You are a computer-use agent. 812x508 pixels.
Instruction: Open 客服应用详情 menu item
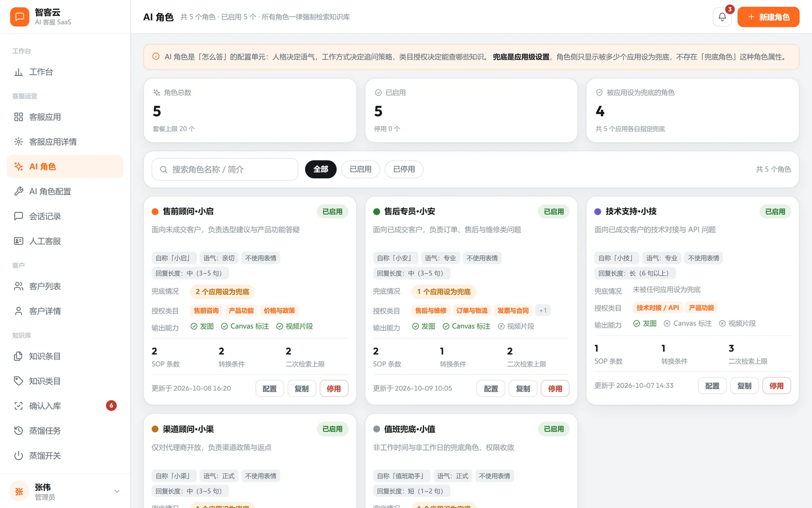pyautogui.click(x=65, y=142)
